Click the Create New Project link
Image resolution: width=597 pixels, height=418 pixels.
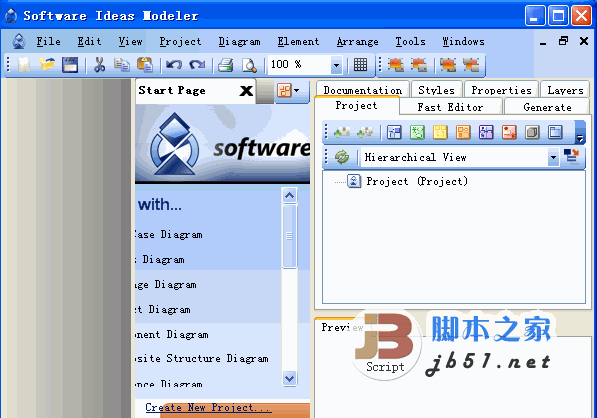[208, 407]
